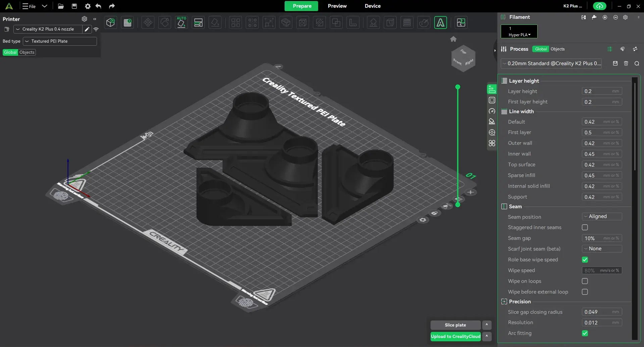Uncheck Role base wipe speed
The image size is (644, 347).
585,260
